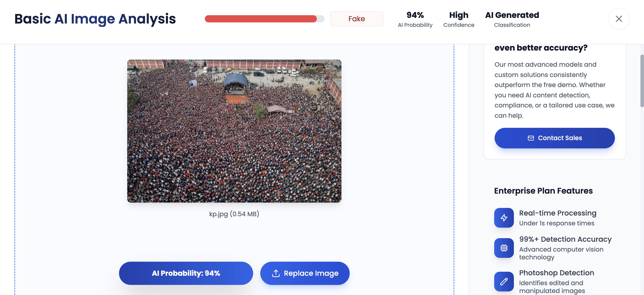This screenshot has width=644, height=295.
Task: Click the 94% AI Probability statistic
Action: click(x=415, y=19)
